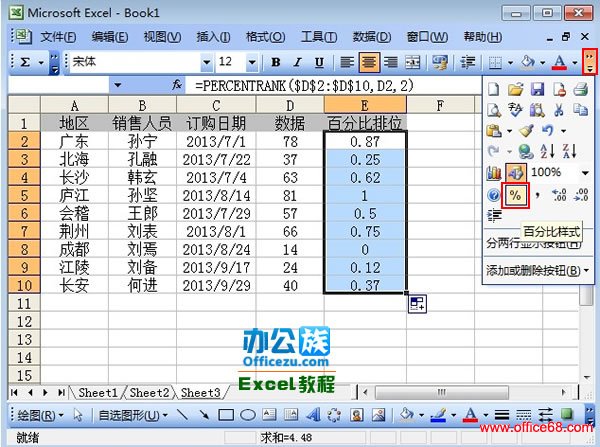Click the Percent Style % button
Image resolution: width=600 pixels, height=447 pixels.
515,196
